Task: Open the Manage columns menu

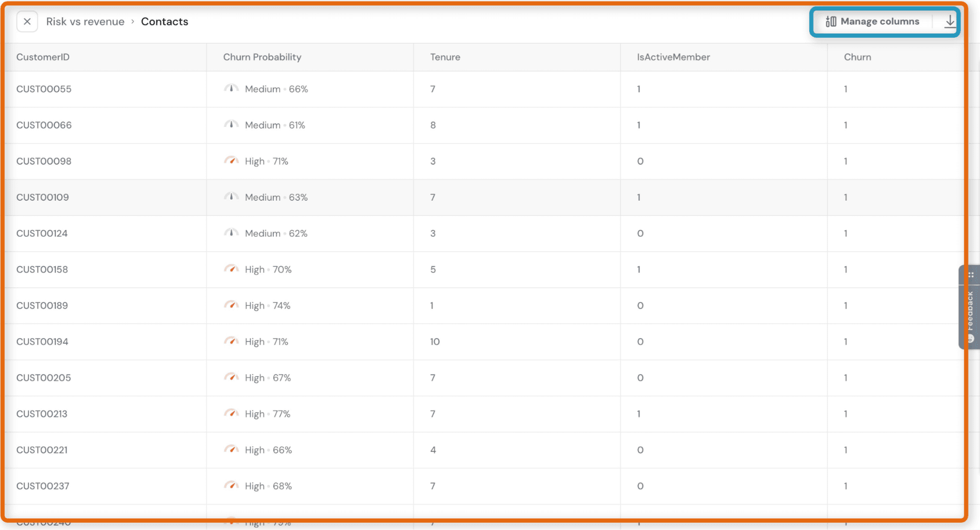Action: click(872, 22)
